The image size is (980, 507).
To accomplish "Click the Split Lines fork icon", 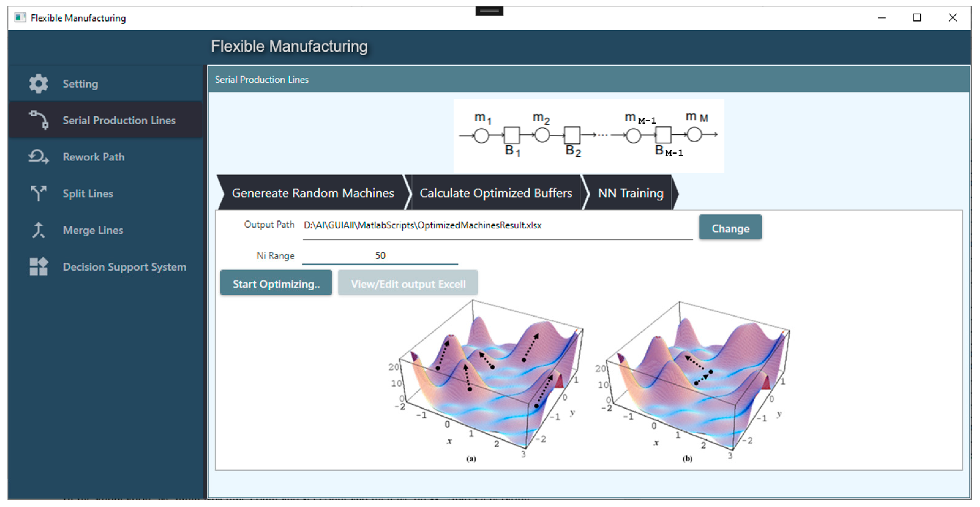I will coord(38,193).
